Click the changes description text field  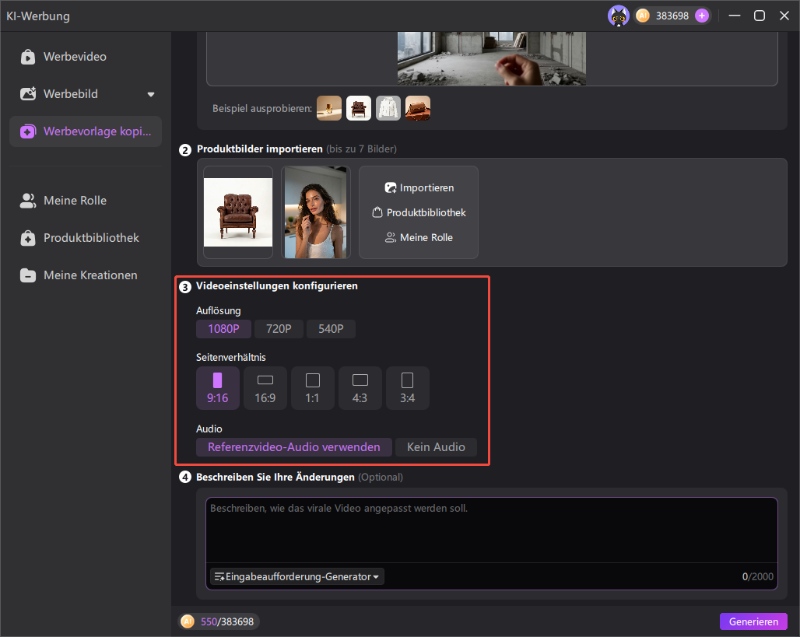click(491, 530)
